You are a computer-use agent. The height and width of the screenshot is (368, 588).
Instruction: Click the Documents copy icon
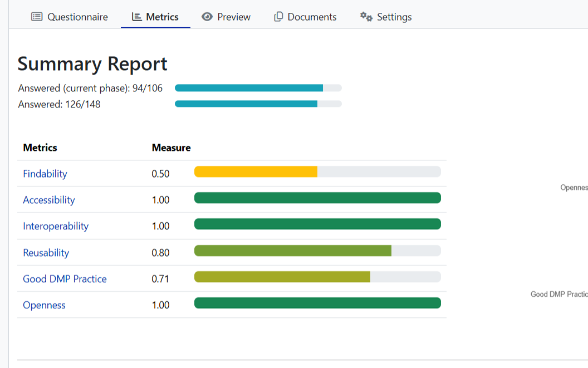278,17
